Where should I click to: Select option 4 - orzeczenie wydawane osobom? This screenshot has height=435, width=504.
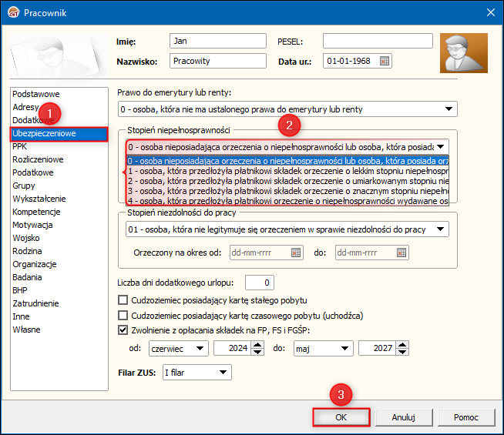[x=287, y=201]
